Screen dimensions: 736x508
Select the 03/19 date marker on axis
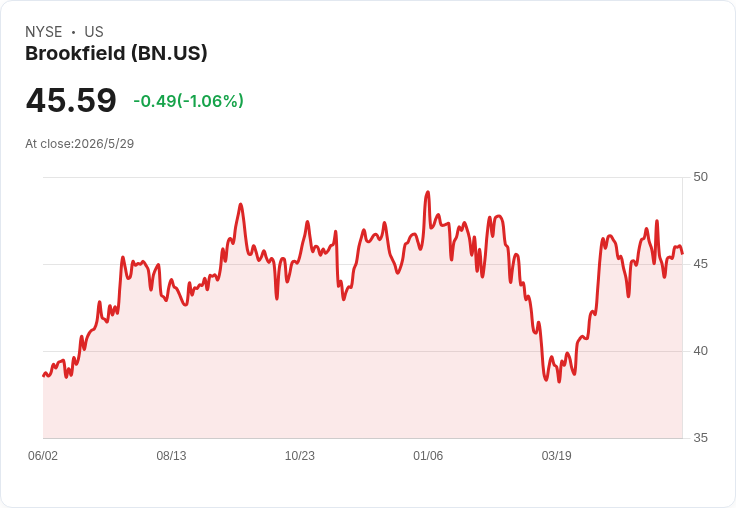click(x=556, y=455)
